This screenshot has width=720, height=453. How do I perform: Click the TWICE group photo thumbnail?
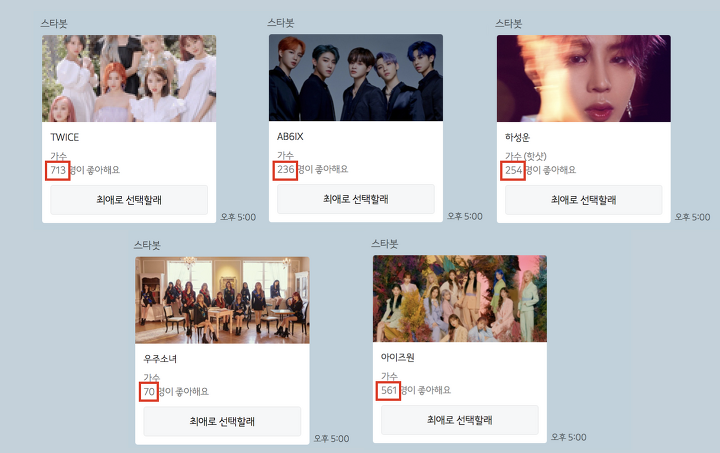click(x=129, y=78)
